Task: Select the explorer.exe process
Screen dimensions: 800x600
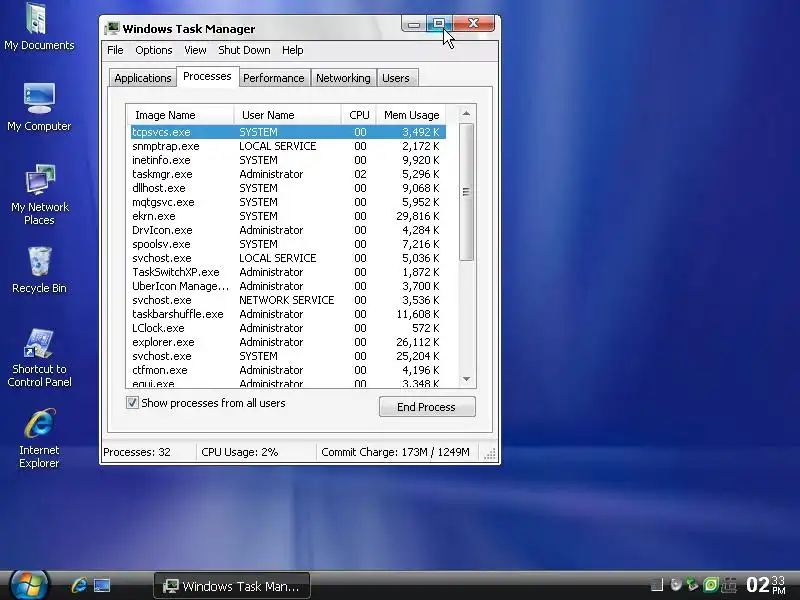Action: tap(288, 342)
